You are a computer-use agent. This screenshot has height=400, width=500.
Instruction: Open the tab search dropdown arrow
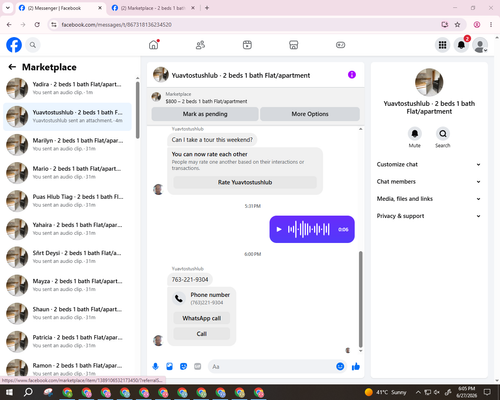tap(8, 8)
